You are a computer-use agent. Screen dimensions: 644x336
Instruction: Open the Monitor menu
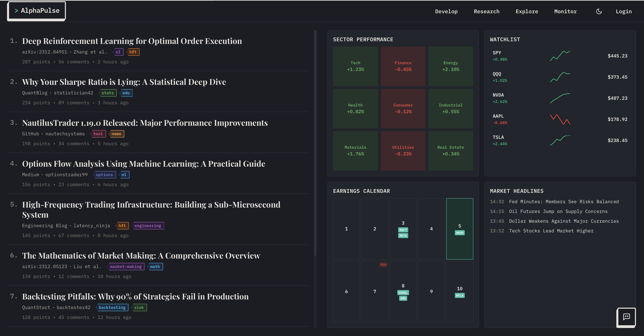click(x=565, y=11)
